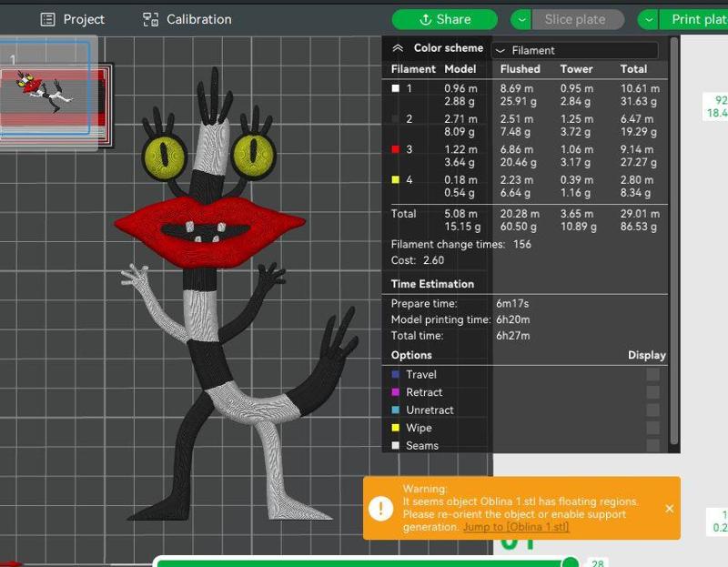Click the Display column heading
This screenshot has width=728, height=567.
(647, 355)
